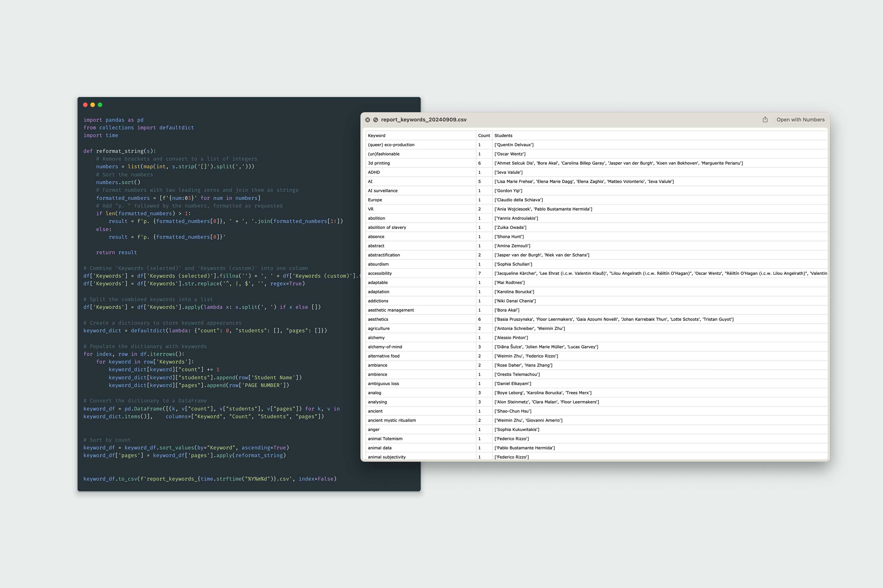Click the students cell listing 'Quentin Delvaux'
The width and height of the screenshot is (883, 588).
coord(514,145)
